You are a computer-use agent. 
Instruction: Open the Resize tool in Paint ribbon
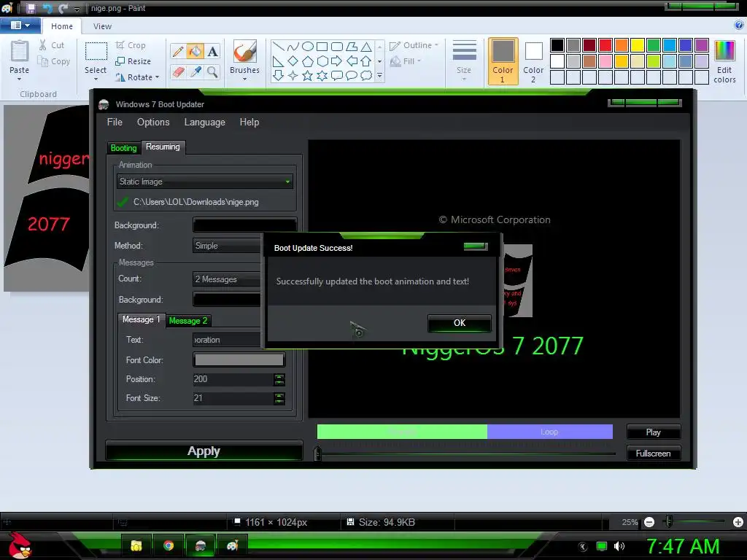click(133, 61)
